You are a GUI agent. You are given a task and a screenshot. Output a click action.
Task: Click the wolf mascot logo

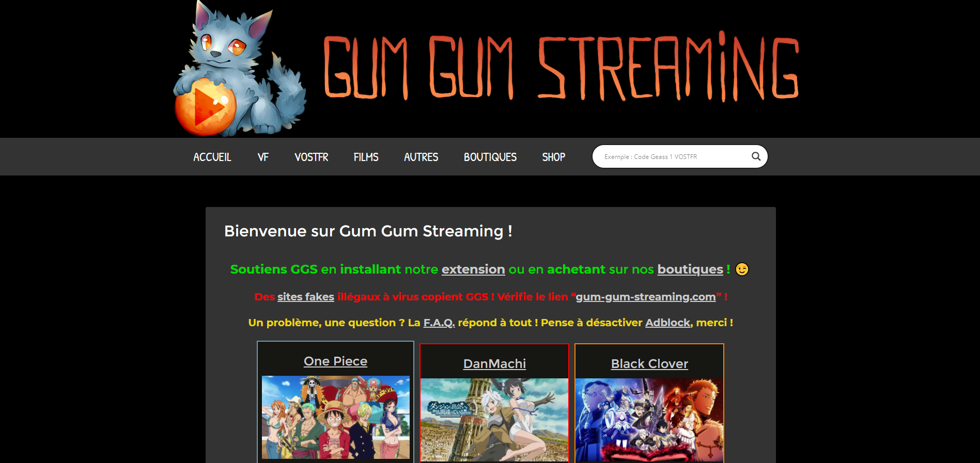pos(240,69)
